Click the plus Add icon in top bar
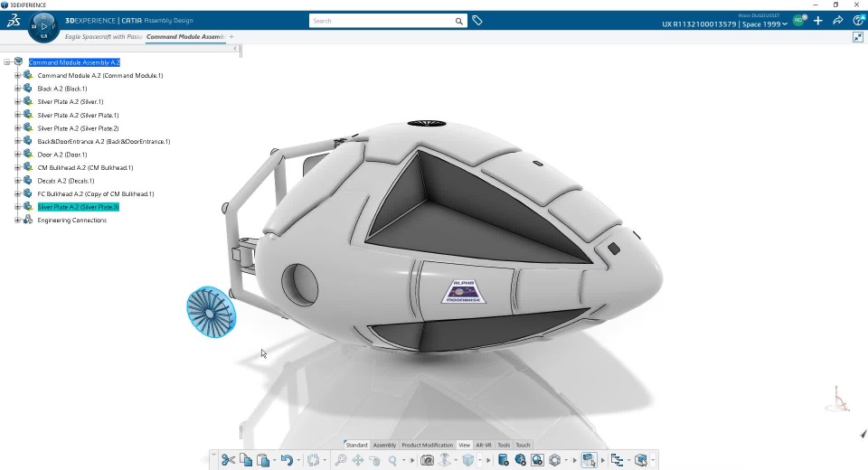 pos(818,21)
